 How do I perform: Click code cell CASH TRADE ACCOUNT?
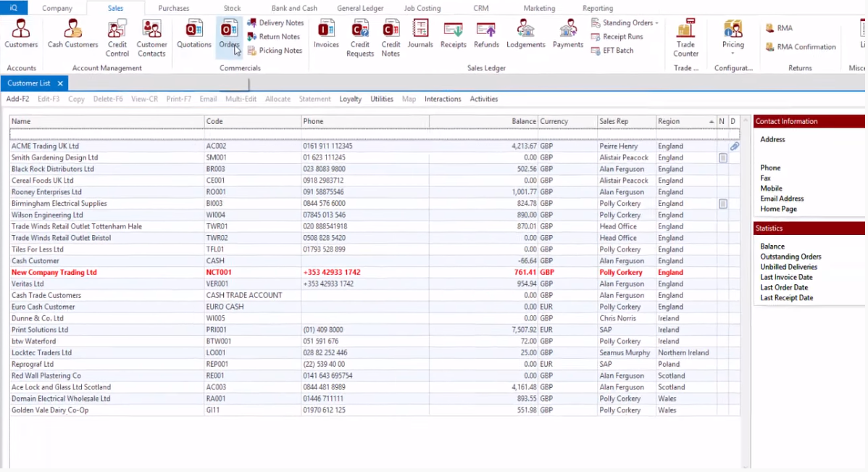point(252,295)
